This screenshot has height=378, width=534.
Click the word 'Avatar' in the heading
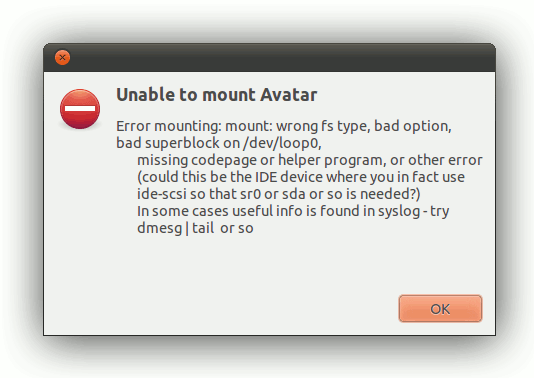coord(289,95)
